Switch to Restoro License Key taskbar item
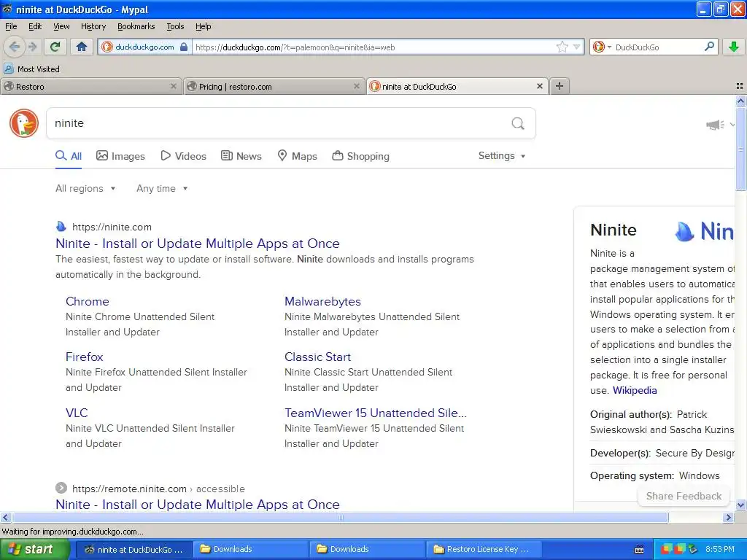Viewport: 747px width, 560px height. tap(484, 550)
